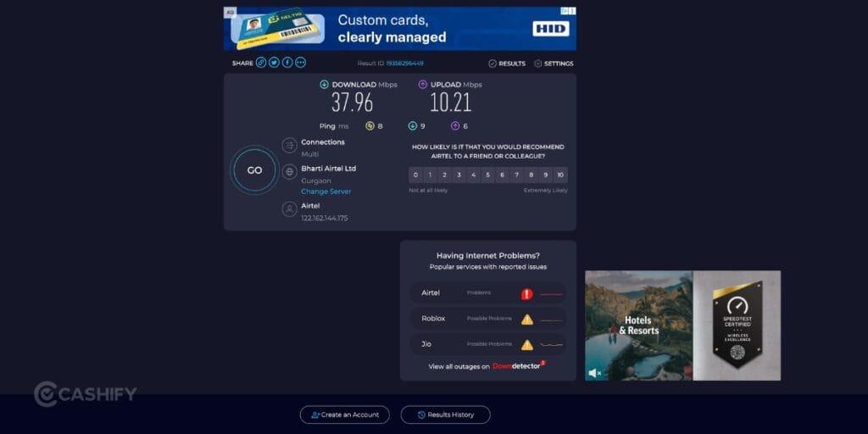Click the Airtel red alert icon
868x434 pixels.
click(527, 294)
